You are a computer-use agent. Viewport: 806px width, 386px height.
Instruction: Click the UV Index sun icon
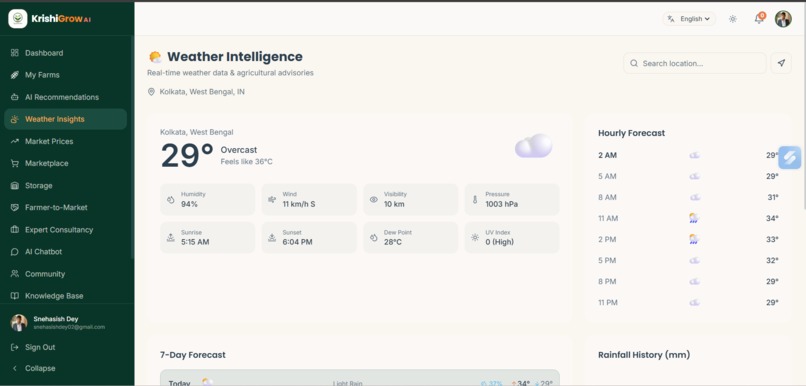475,237
